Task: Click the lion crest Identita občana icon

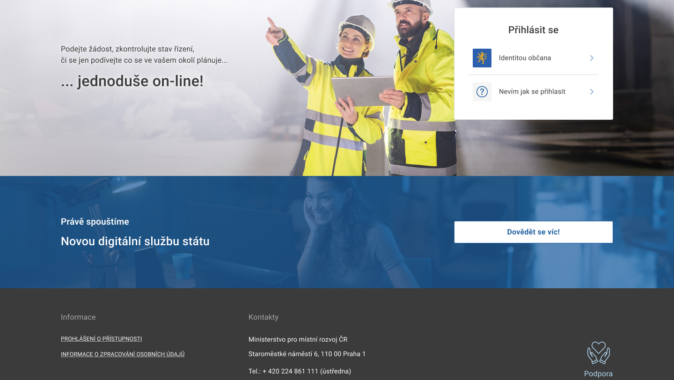Action: point(482,58)
